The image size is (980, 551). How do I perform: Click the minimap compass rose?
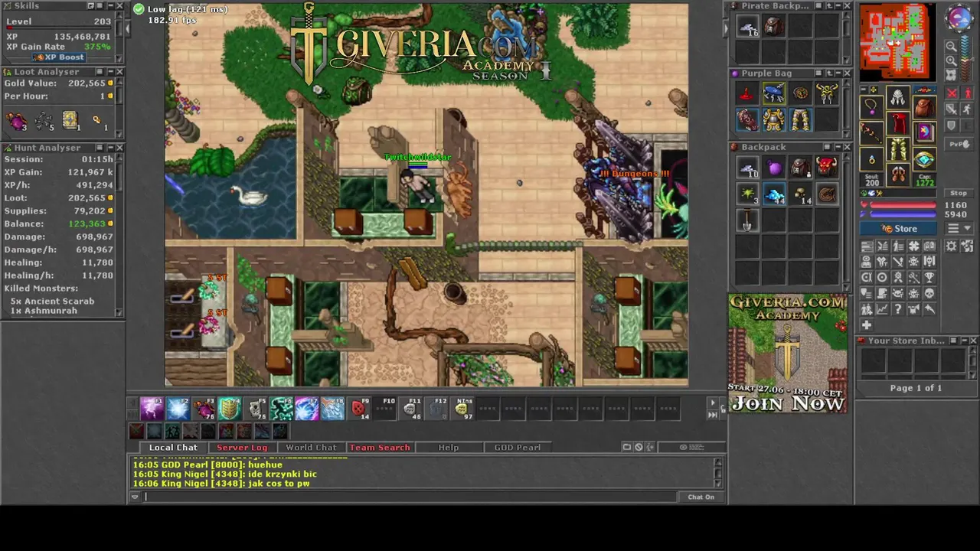pos(958,18)
